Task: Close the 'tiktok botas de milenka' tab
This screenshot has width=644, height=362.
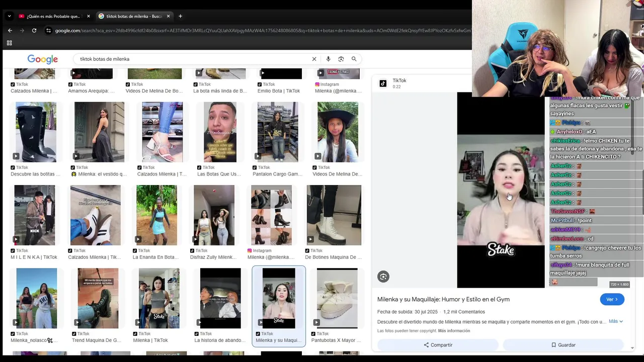Action: click(x=168, y=16)
